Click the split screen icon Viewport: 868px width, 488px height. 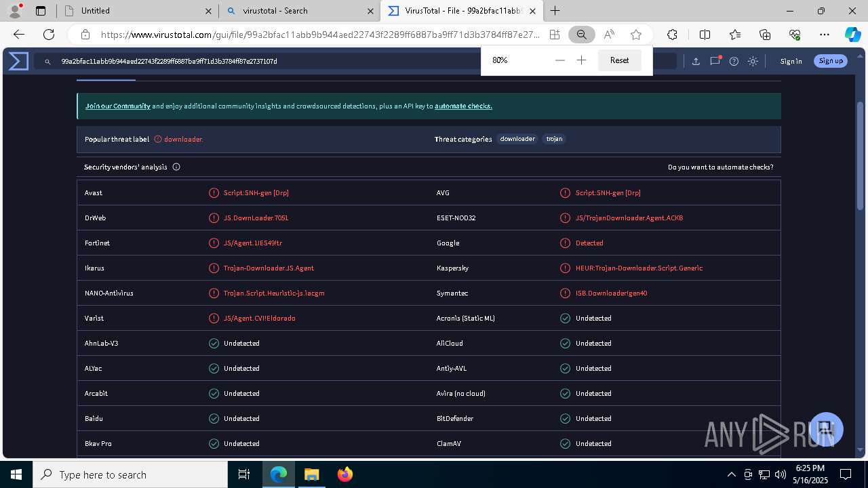705,35
